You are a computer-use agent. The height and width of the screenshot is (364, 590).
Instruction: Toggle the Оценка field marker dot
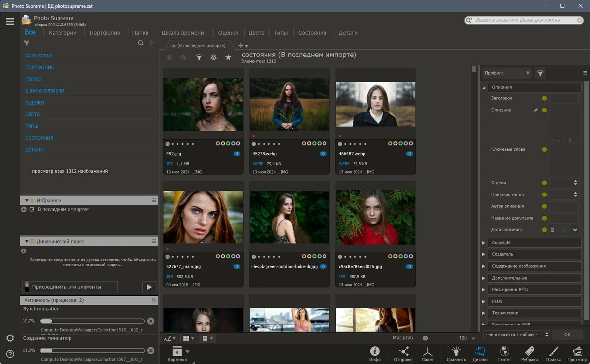544,183
